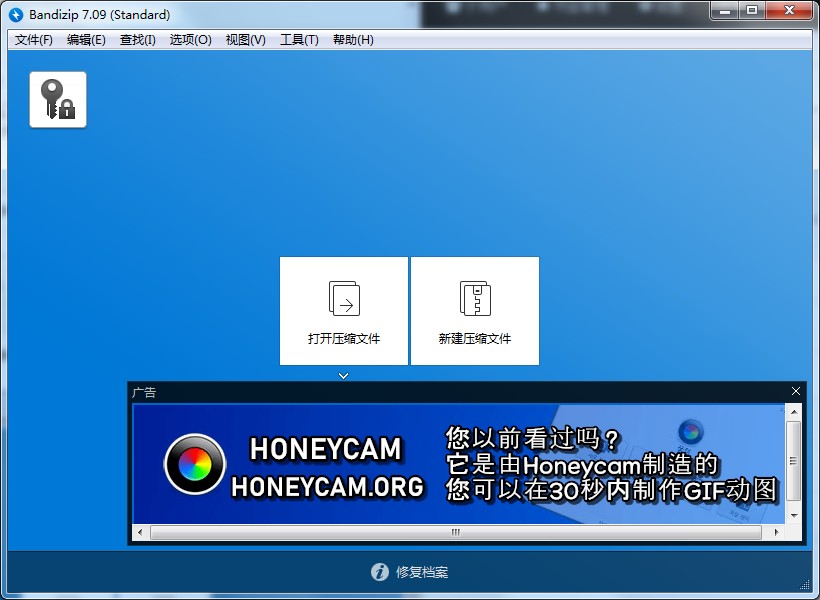Click the ad's vertical scrollbar up arrow

coord(794,412)
